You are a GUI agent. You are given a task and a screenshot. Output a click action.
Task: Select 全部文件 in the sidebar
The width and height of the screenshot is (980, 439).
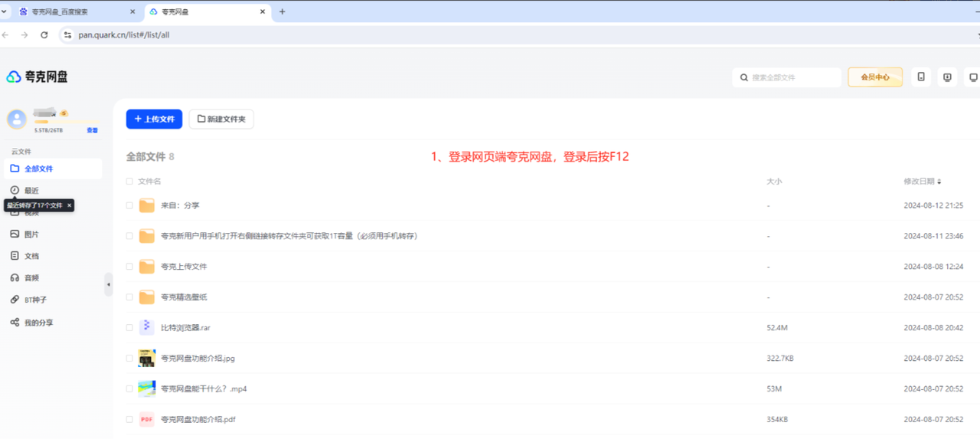52,169
